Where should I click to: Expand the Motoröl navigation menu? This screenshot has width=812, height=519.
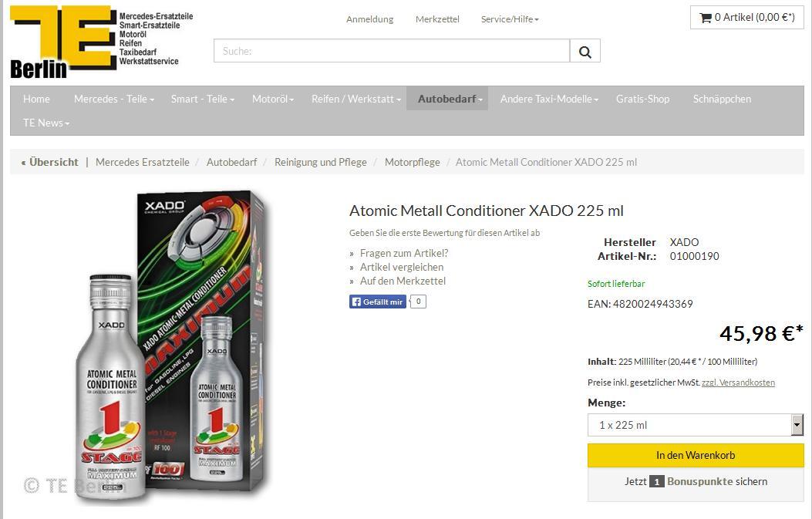pos(273,99)
